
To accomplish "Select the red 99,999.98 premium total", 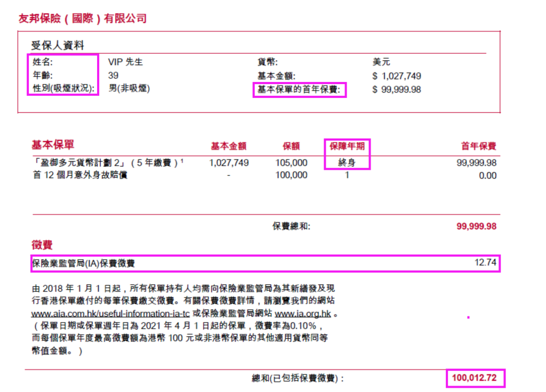I will point(476,226).
